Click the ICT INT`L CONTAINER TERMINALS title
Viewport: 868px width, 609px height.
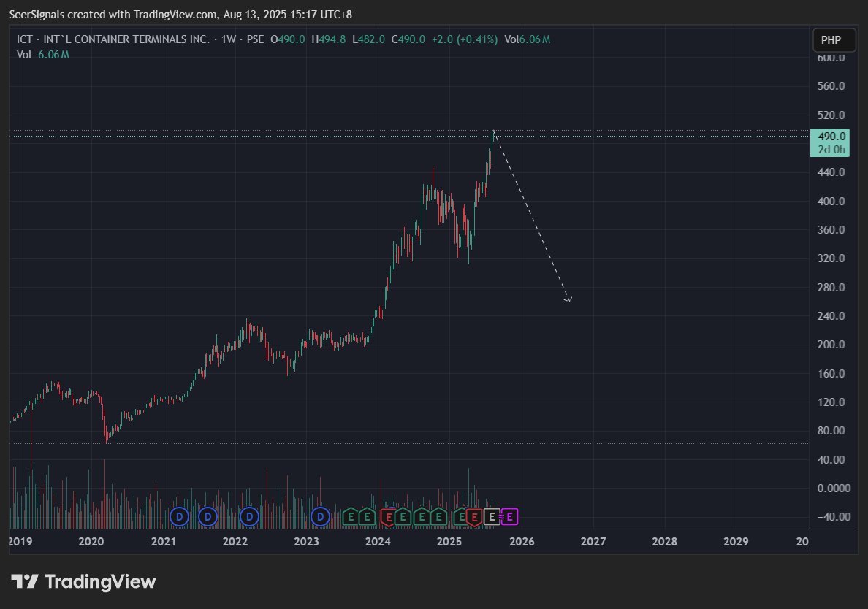(113, 39)
